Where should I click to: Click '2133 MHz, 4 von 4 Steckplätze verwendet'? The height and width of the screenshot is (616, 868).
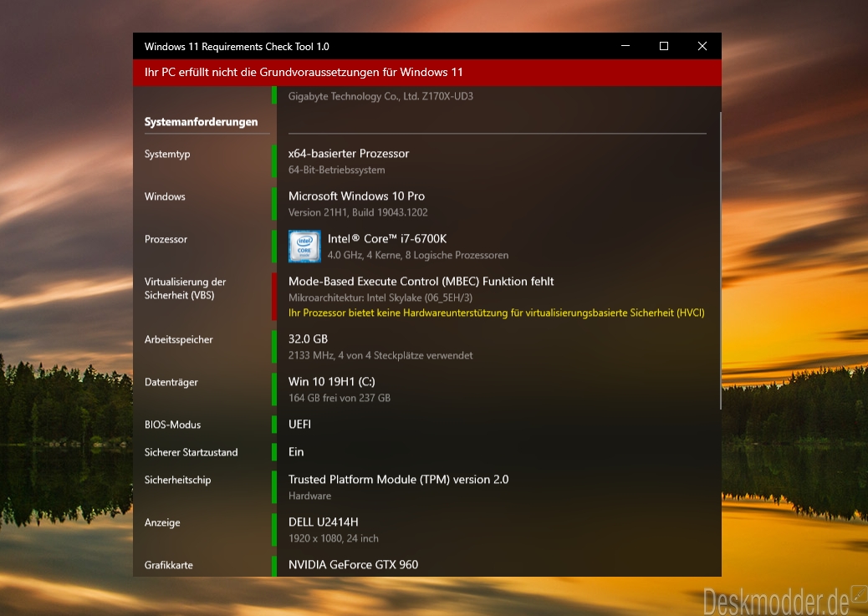380,355
